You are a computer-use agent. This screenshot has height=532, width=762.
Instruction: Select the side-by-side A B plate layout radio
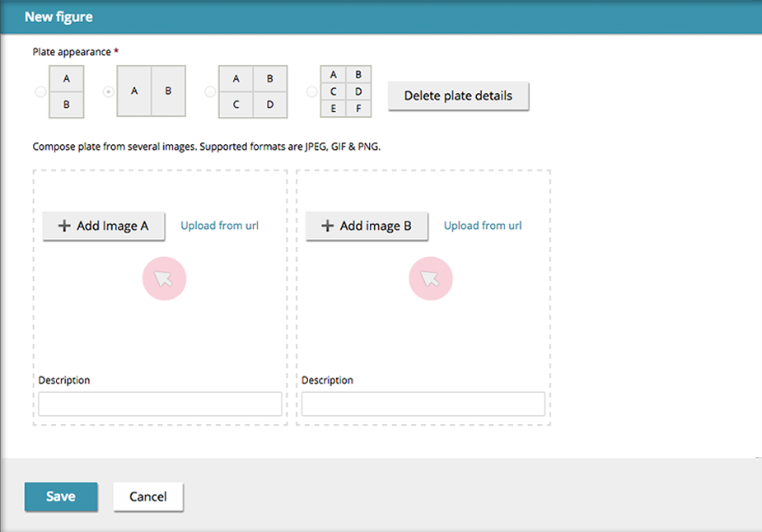point(109,91)
